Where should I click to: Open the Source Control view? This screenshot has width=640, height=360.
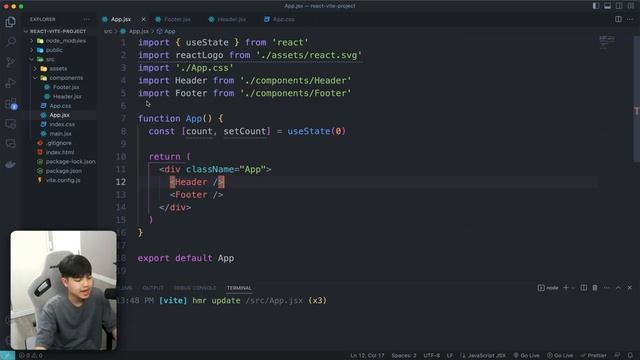click(11, 62)
